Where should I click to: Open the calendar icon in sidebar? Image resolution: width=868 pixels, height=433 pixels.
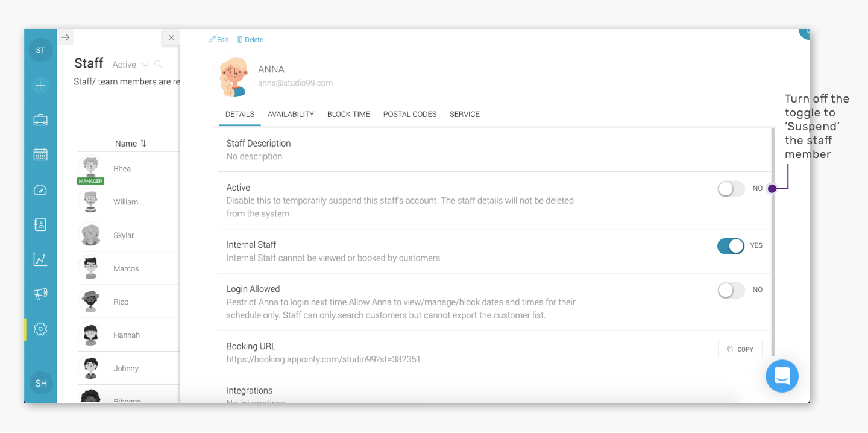coord(40,154)
